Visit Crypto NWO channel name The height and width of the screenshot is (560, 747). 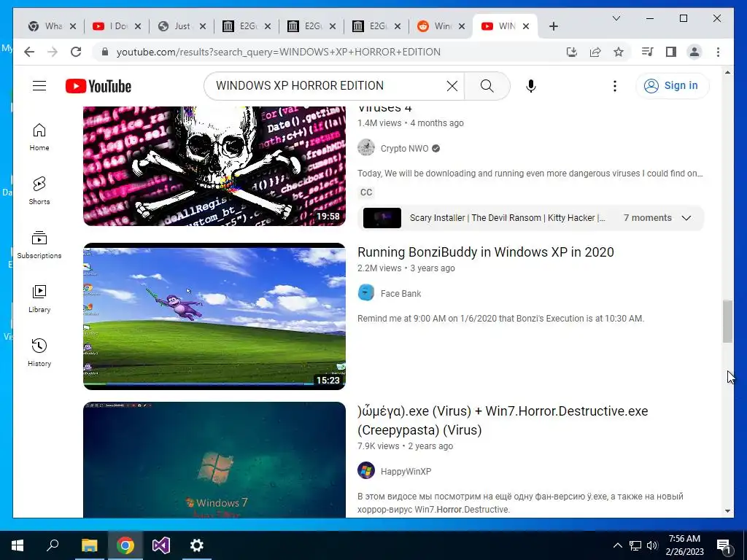(x=404, y=149)
